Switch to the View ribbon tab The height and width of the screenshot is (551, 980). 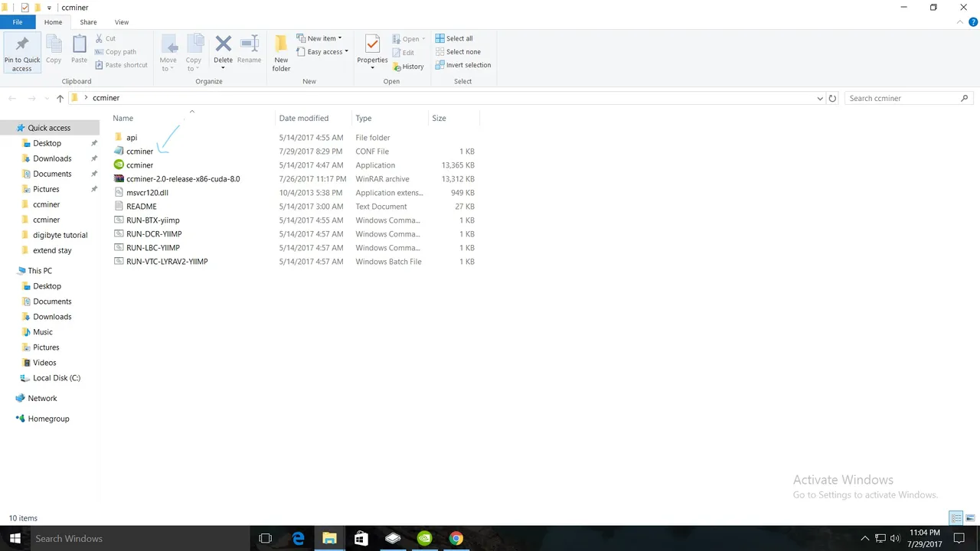122,22
